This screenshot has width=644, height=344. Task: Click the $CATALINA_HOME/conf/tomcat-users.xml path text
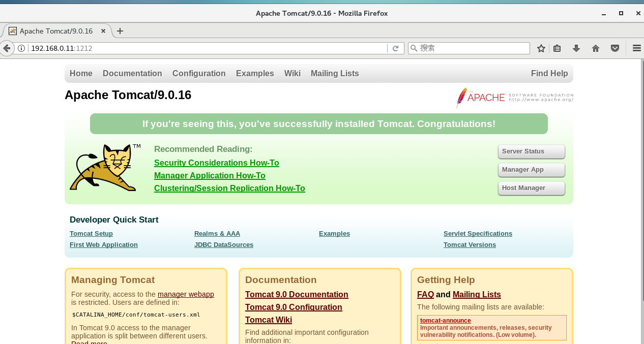point(136,315)
